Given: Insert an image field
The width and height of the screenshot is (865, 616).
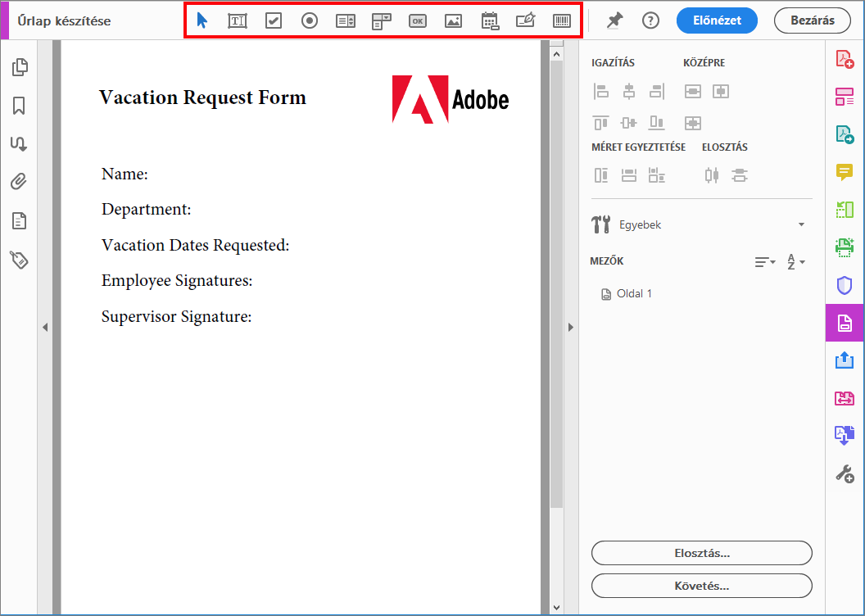Looking at the screenshot, I should (453, 20).
